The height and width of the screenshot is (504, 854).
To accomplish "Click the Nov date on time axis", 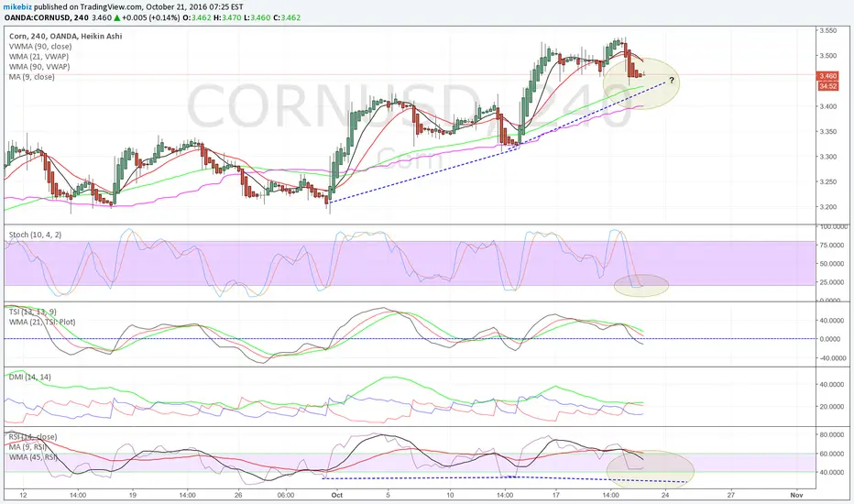I will tap(797, 495).
